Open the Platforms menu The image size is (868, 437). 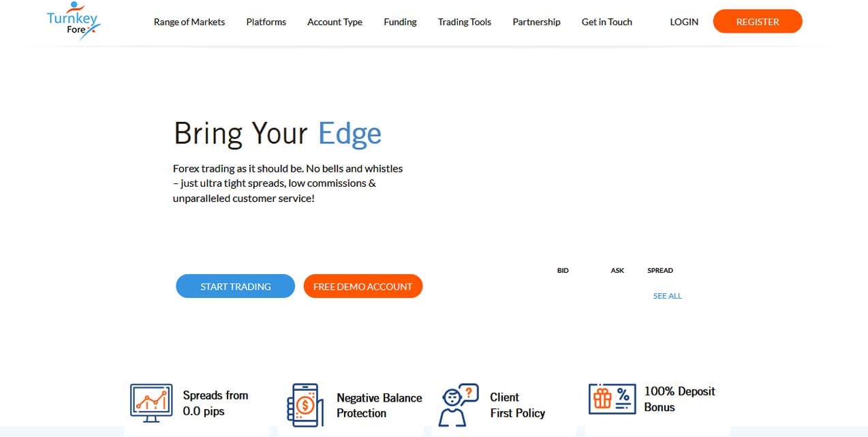[x=266, y=22]
